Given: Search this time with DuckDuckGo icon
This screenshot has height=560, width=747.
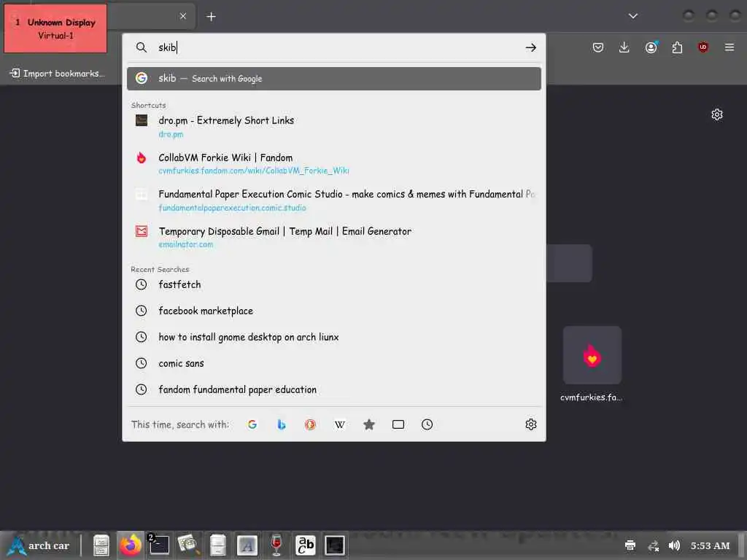Looking at the screenshot, I should 310,424.
